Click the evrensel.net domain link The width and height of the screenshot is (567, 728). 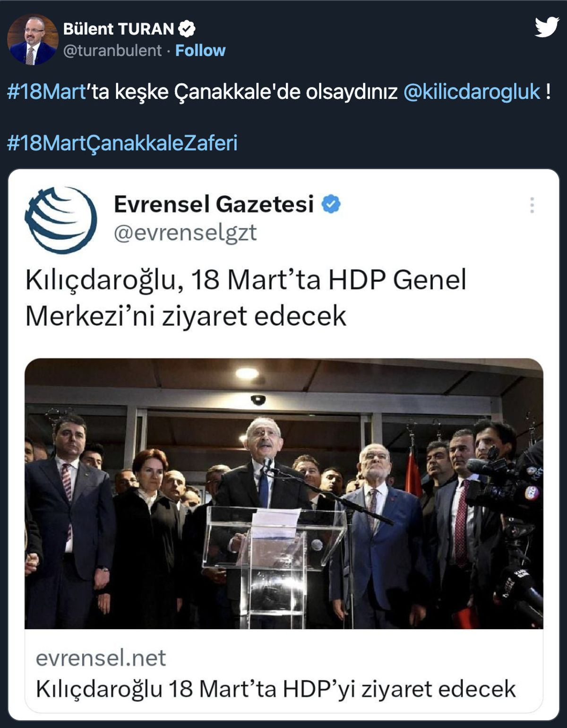[101, 658]
